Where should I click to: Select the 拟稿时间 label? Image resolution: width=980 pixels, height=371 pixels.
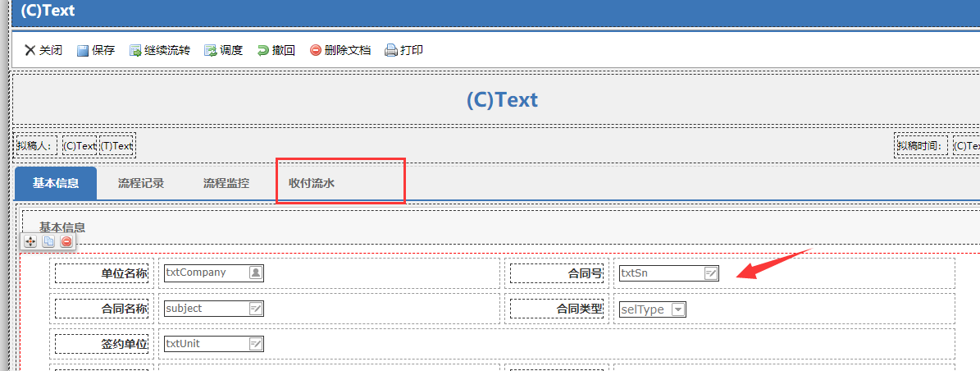tap(921, 146)
